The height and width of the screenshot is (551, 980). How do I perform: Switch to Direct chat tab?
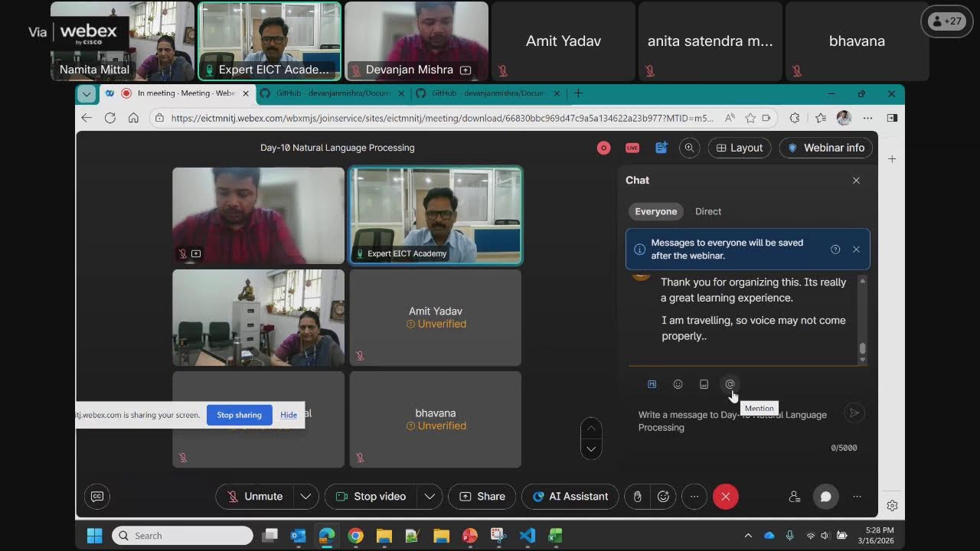point(708,211)
